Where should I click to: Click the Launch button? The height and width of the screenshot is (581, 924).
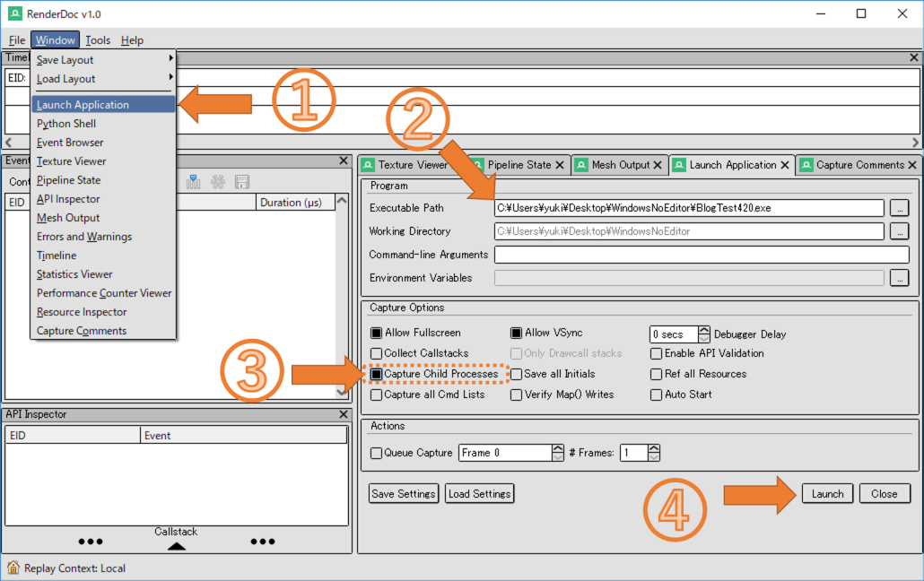[x=827, y=494]
